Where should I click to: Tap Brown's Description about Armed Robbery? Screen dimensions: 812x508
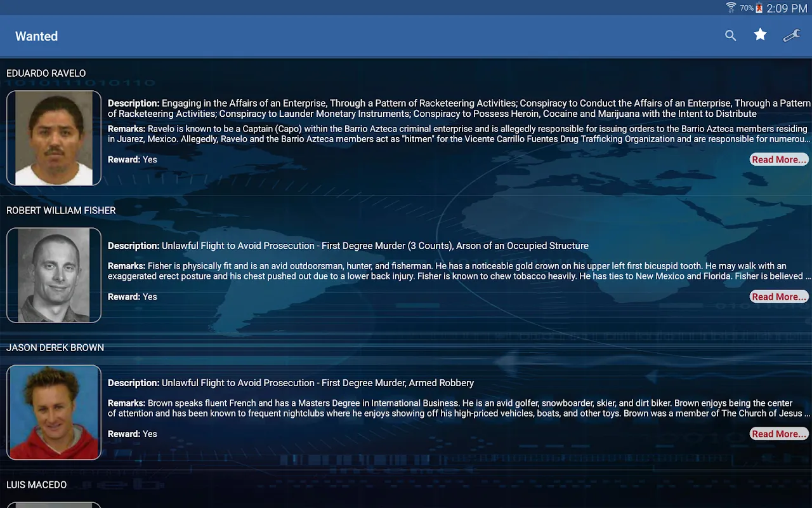click(291, 383)
